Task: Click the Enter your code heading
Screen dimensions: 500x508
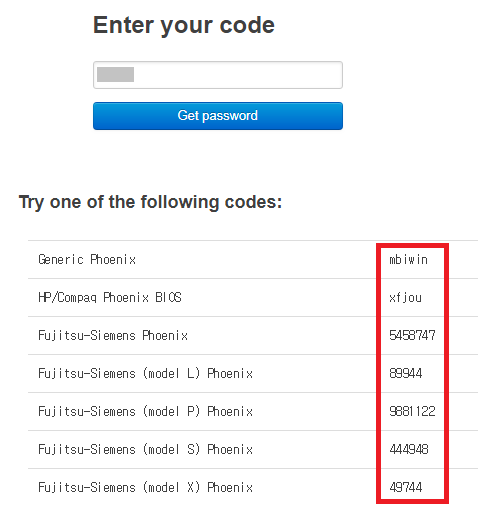Action: coord(184,26)
